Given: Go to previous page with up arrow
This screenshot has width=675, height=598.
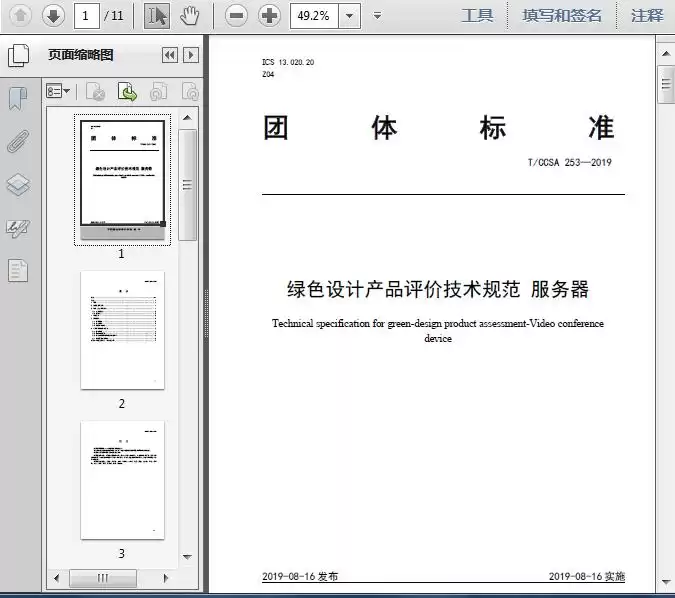Looking at the screenshot, I should click(20, 16).
